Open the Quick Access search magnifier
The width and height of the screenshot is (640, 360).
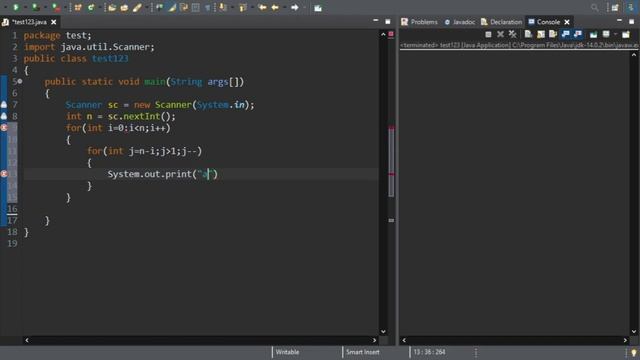(595, 7)
